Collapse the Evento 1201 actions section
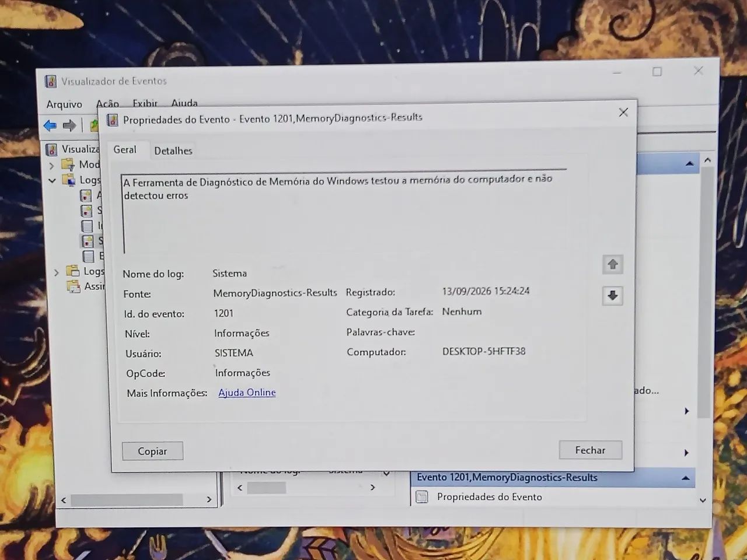Viewport: 747px width, 560px height. click(686, 478)
